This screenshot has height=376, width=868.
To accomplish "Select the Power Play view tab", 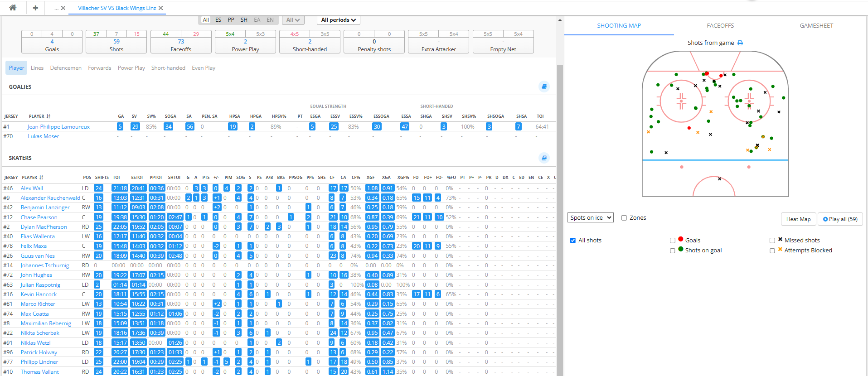I will coord(131,68).
